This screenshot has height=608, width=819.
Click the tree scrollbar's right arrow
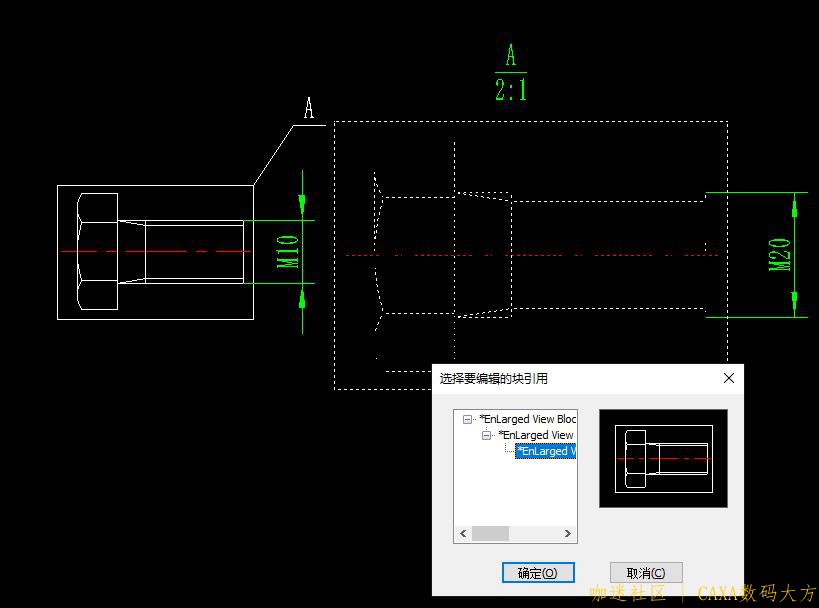567,534
